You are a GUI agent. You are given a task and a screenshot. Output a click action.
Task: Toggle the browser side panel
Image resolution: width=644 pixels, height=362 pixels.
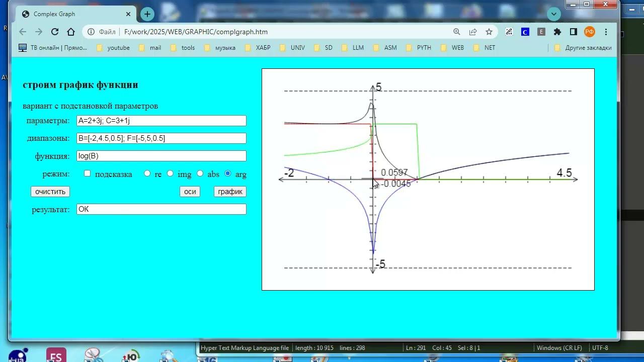coord(573,32)
